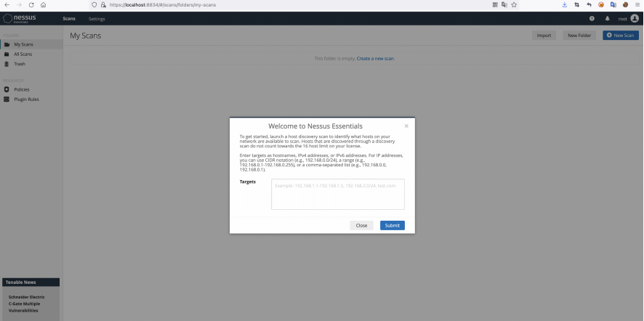Screen dimensions: 644x321
Task: Click the browser back arrow
Action: click(x=7, y=5)
